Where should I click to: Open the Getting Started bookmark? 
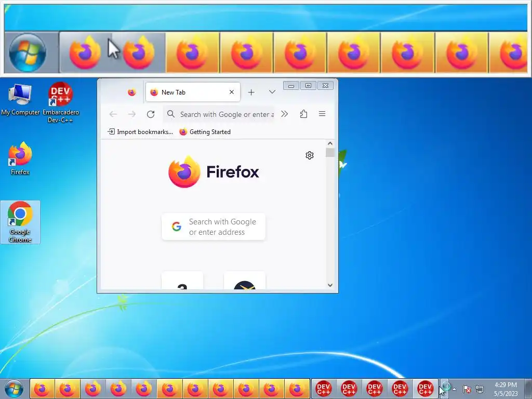point(205,131)
